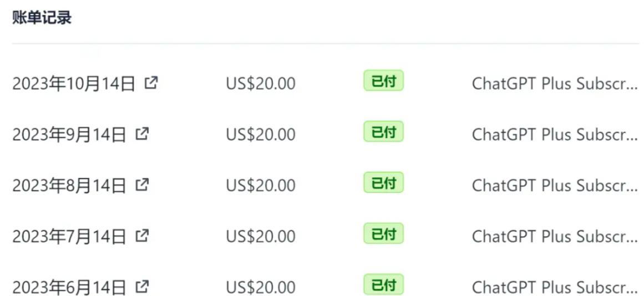Select the September ChatGPT Plus Subscription description
The width and height of the screenshot is (644, 296).
555,135
